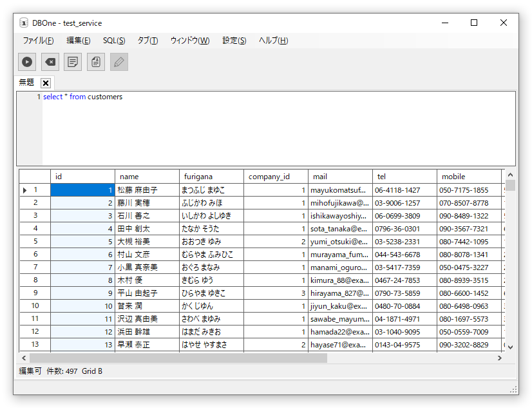Image resolution: width=532 pixels, height=408 pixels.
Task: Close the 無題 tab with X
Action: tap(46, 83)
